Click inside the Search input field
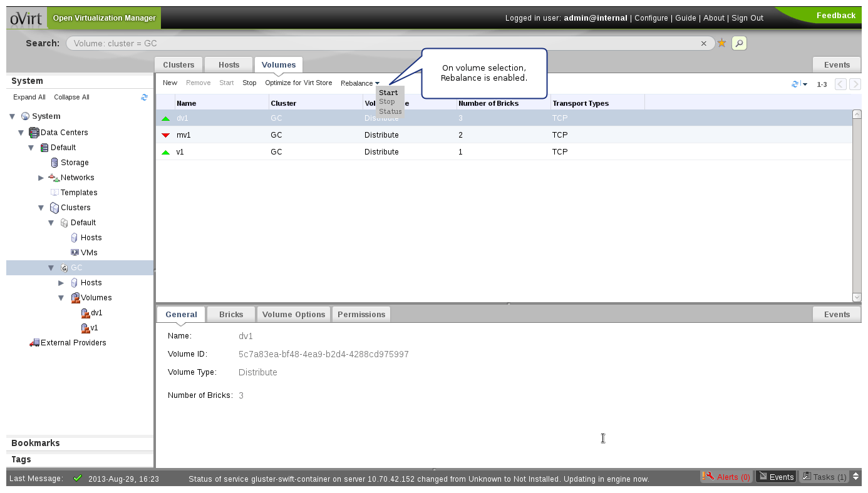Screen dimensions: 868x493 [376, 44]
